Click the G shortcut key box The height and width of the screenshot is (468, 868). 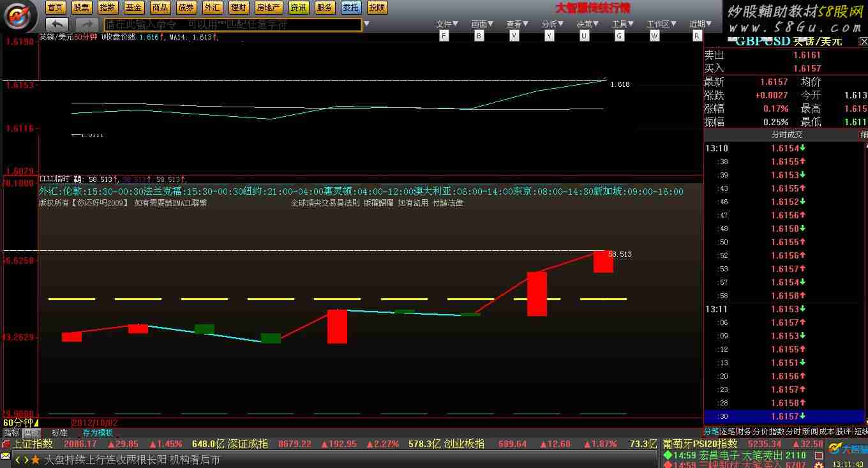click(x=619, y=36)
